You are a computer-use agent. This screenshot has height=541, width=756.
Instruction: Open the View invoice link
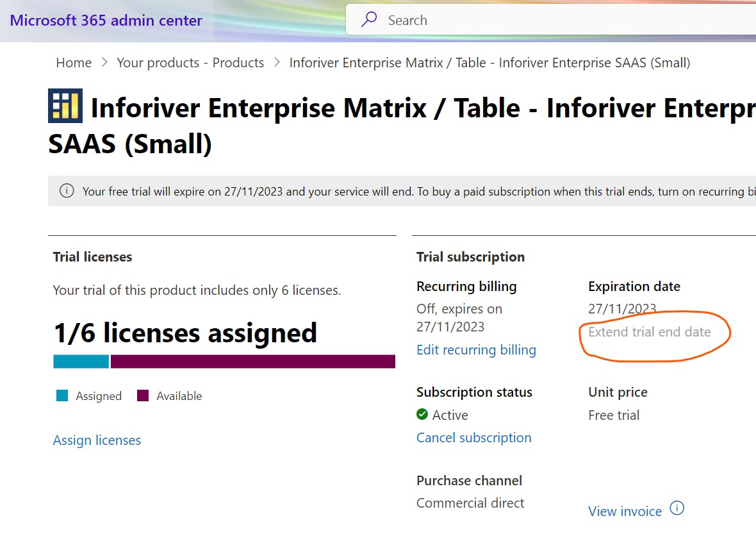pyautogui.click(x=625, y=512)
